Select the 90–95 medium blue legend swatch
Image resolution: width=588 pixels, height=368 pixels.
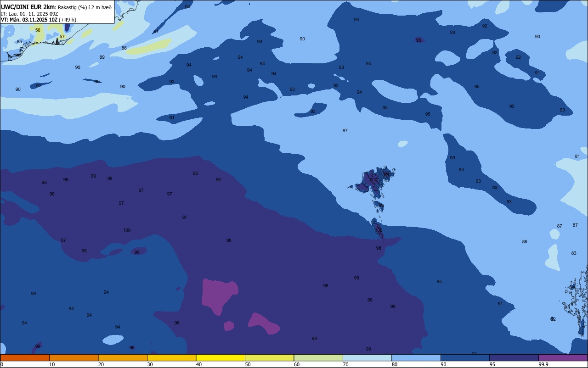click(x=465, y=357)
